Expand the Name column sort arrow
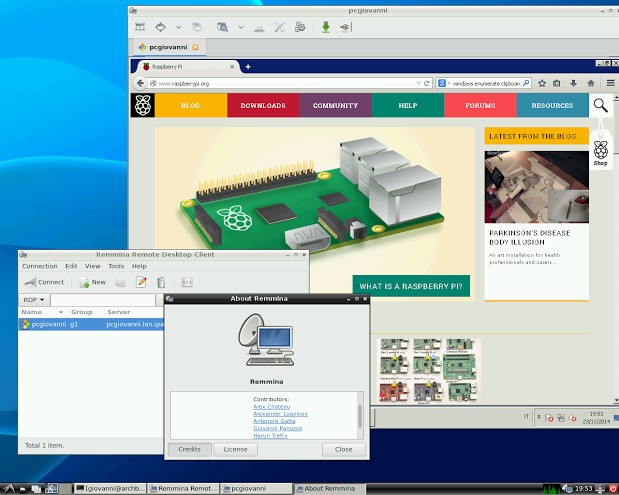619x495 pixels. pos(63,312)
